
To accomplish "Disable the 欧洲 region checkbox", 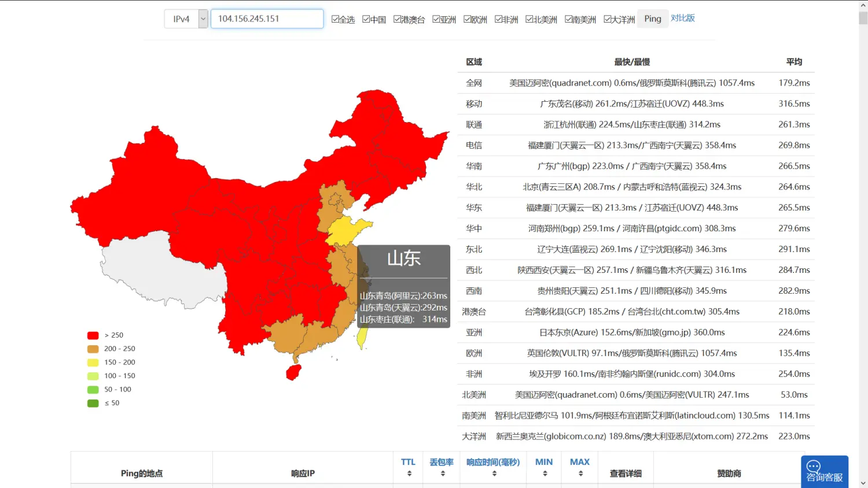I will pos(468,19).
